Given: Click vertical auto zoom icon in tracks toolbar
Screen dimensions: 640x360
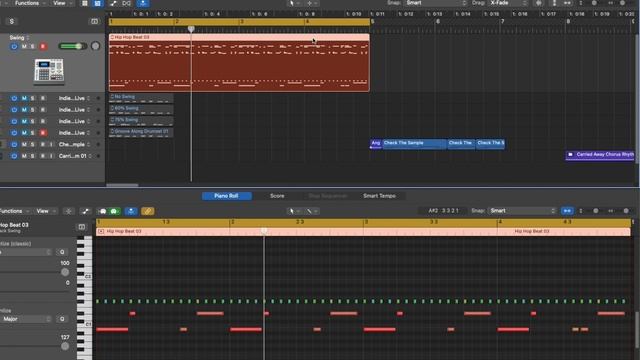Looking at the screenshot, I should pyautogui.click(x=554, y=3).
